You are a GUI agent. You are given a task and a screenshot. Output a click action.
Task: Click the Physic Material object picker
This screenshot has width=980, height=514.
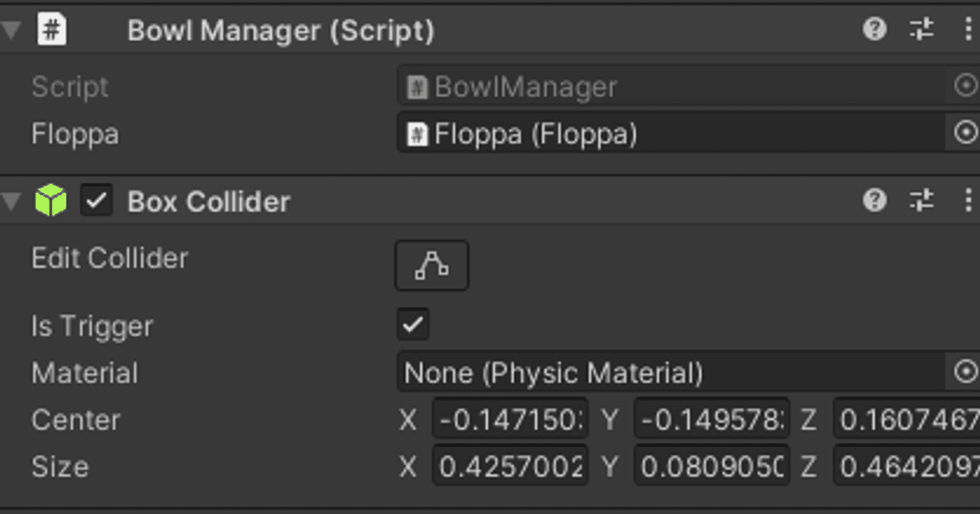[965, 372]
